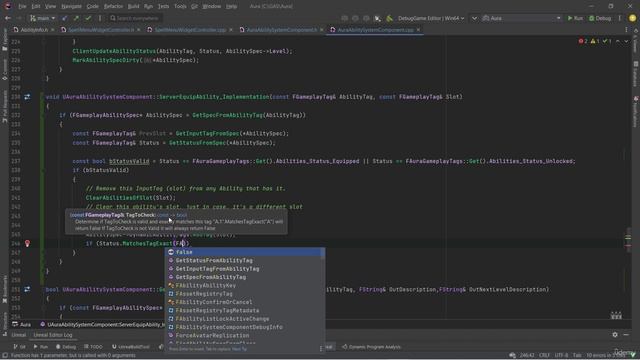Click the yellow user avatar icon
Viewport: 640px width, 360px height.
632,18
